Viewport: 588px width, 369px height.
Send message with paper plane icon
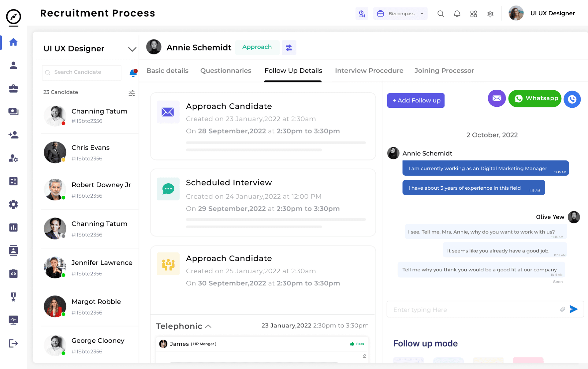[574, 309]
